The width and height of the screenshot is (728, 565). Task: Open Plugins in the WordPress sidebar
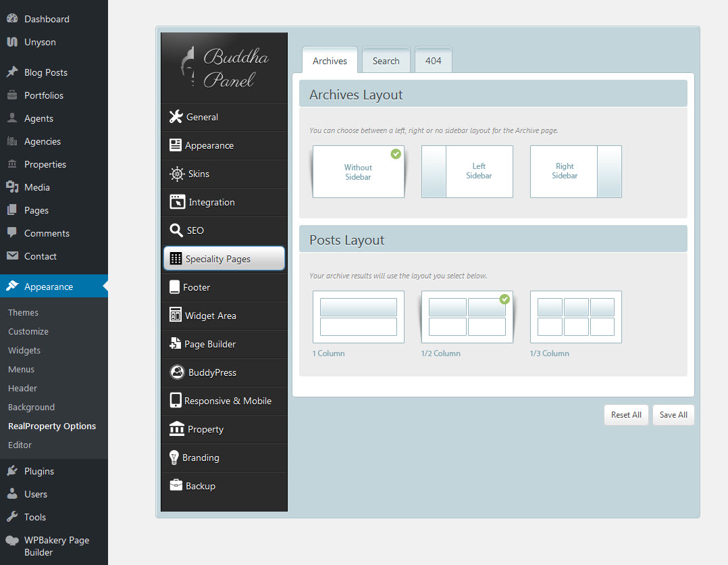(39, 471)
